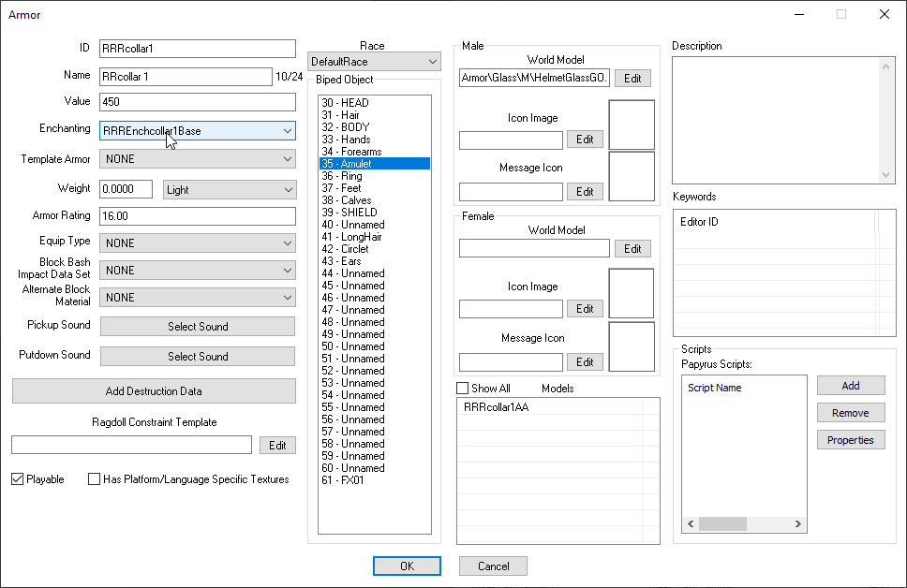The image size is (907, 588).
Task: Edit the Female World Model
Action: 632,249
